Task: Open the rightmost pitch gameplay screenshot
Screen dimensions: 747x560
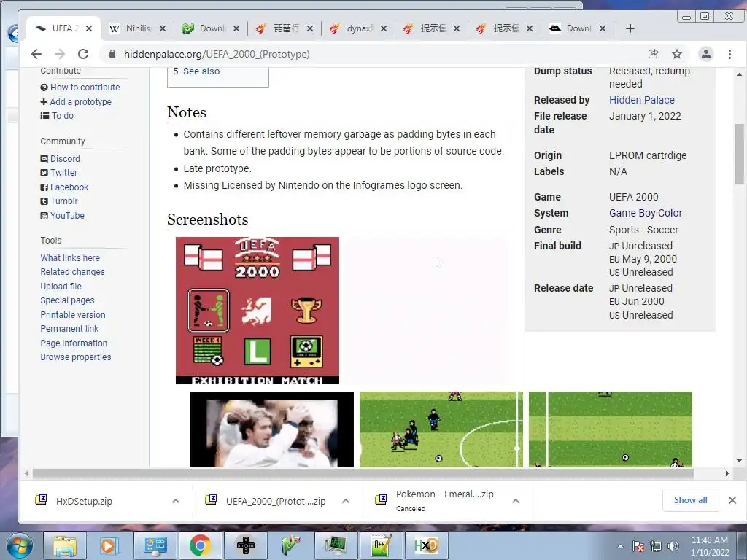Action: (611, 429)
